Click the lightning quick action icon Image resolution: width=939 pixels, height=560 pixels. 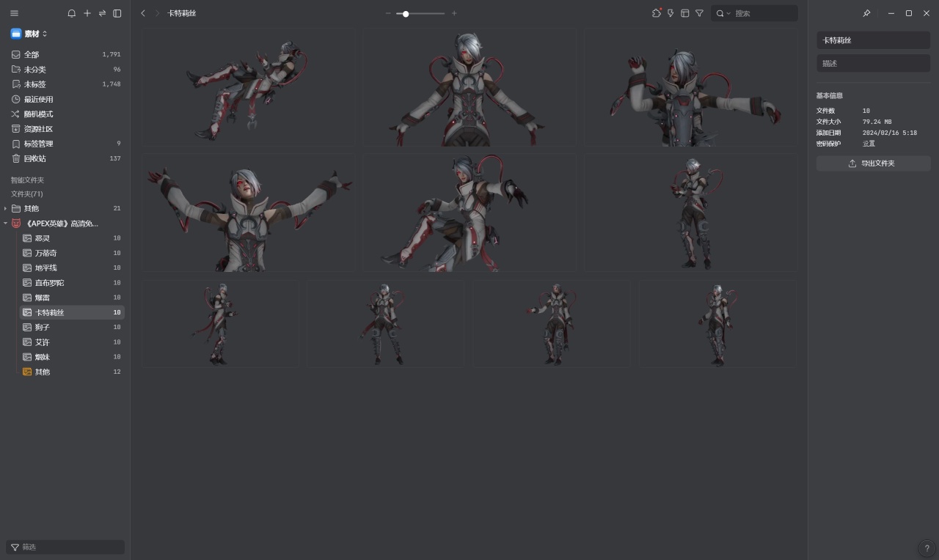[671, 13]
